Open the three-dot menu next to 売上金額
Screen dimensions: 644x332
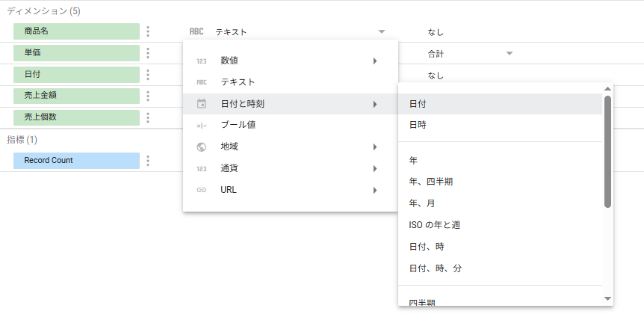tap(148, 96)
